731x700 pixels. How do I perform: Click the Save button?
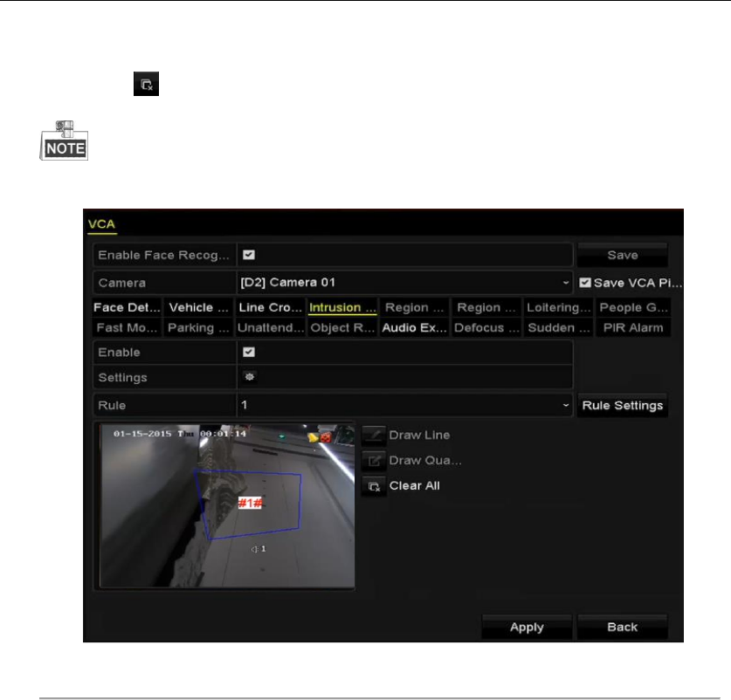[x=623, y=255]
